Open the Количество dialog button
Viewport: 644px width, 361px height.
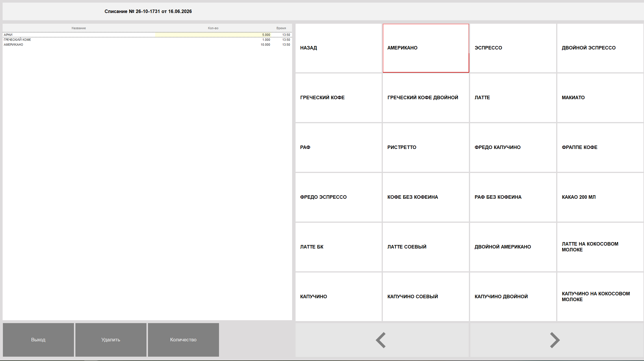click(183, 340)
